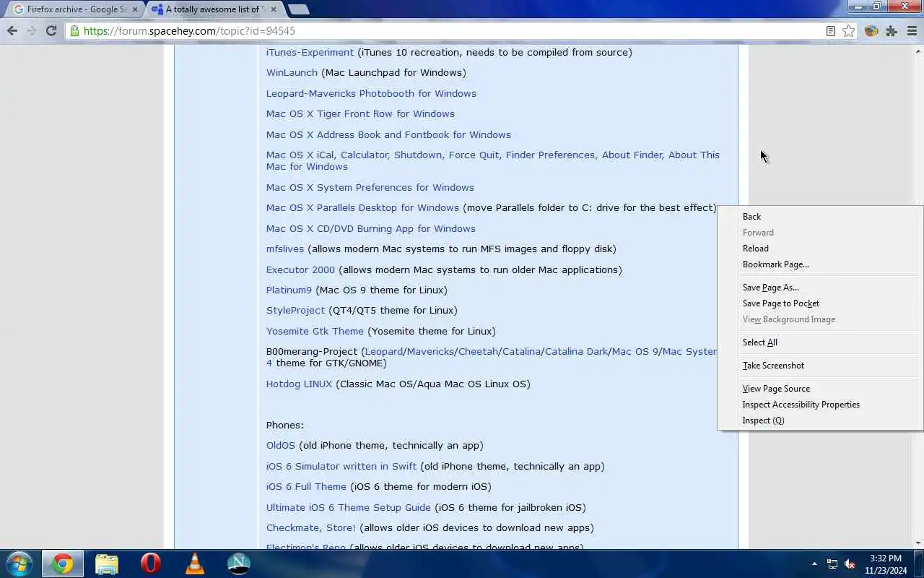Open Mac OS X Address Book and Fontbook link
Viewport: 924px width, 578px height.
click(x=388, y=134)
